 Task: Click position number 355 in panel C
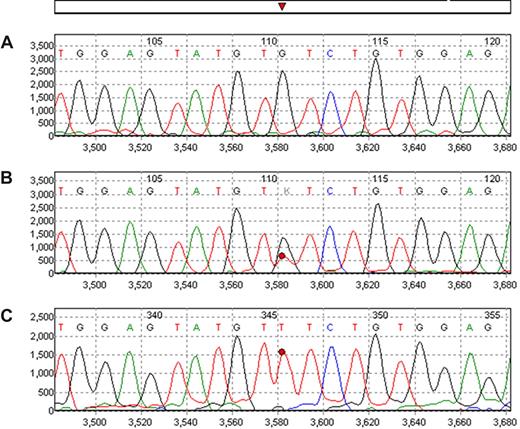[492, 315]
